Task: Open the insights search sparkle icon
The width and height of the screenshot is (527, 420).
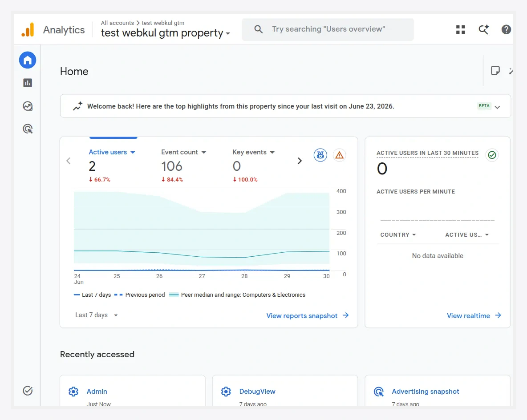Action: point(484,29)
